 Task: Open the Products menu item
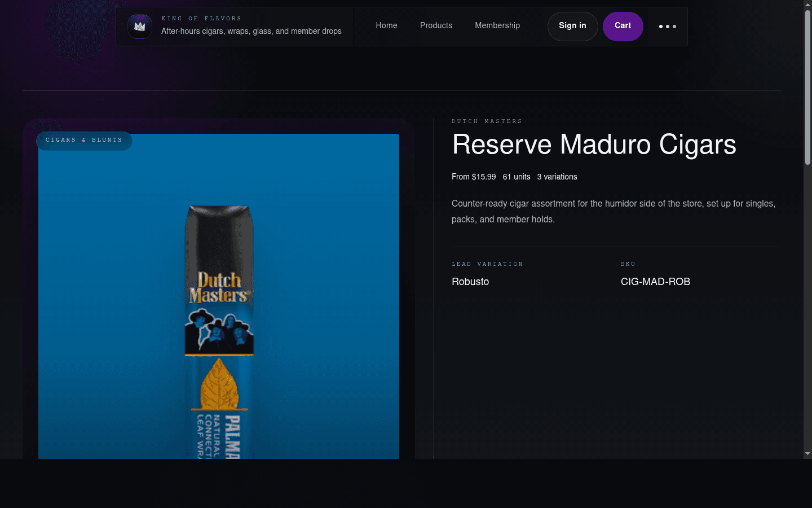click(436, 25)
